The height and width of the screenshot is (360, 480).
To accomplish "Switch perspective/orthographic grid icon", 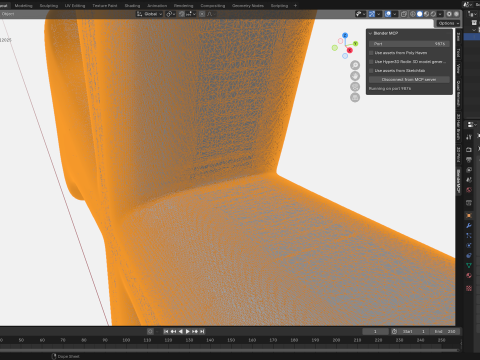I will 355,98.
